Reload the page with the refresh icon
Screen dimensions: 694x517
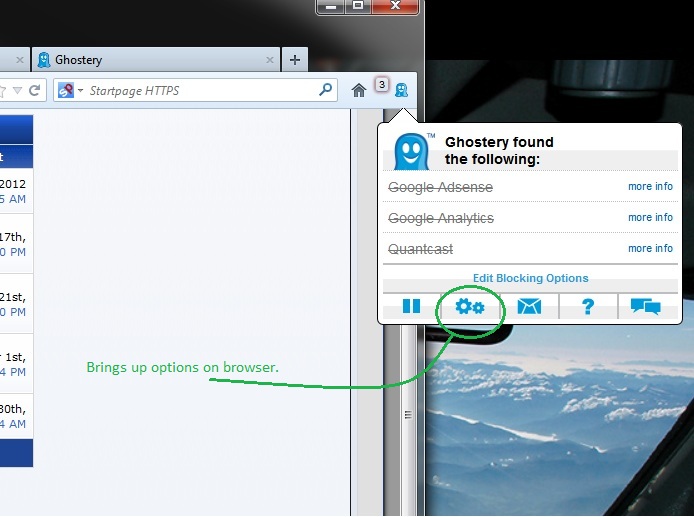click(35, 90)
